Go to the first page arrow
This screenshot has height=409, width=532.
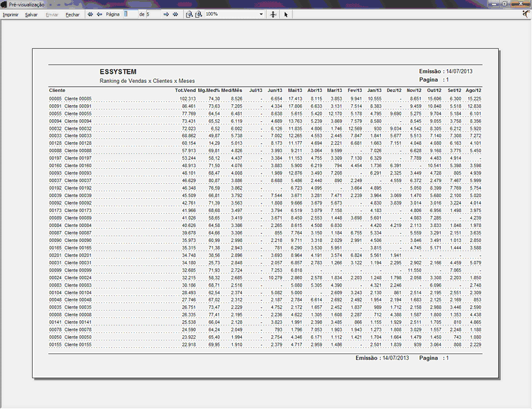[91, 14]
